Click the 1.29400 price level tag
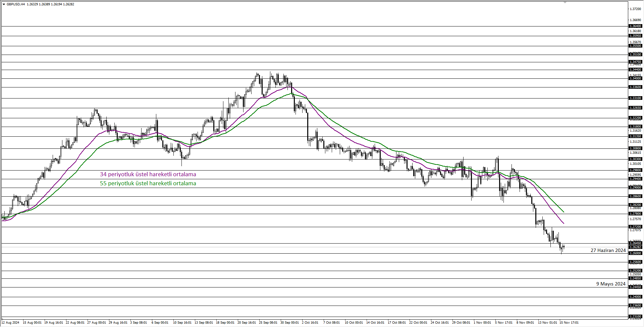The height and width of the screenshot is (327, 644). click(x=635, y=179)
